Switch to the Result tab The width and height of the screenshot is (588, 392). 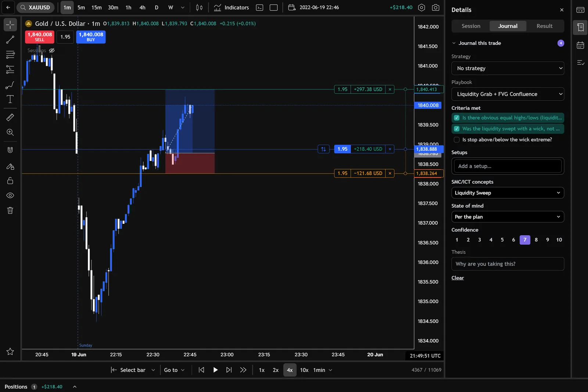[544, 26]
